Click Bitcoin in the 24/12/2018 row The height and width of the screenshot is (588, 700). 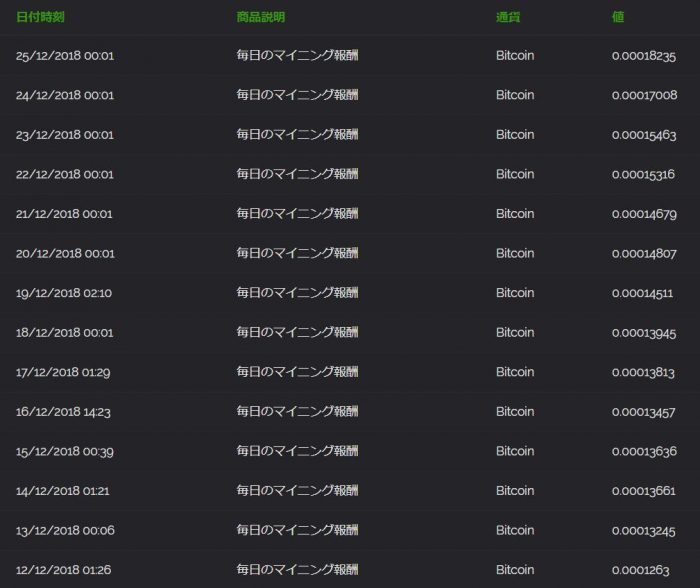(515, 95)
